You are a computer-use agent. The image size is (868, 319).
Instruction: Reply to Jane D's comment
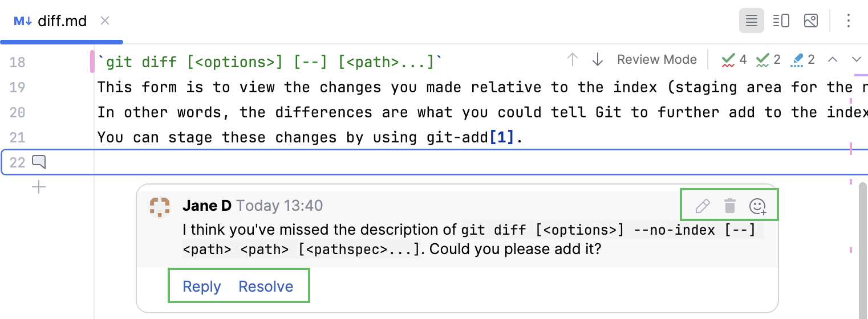pos(201,286)
